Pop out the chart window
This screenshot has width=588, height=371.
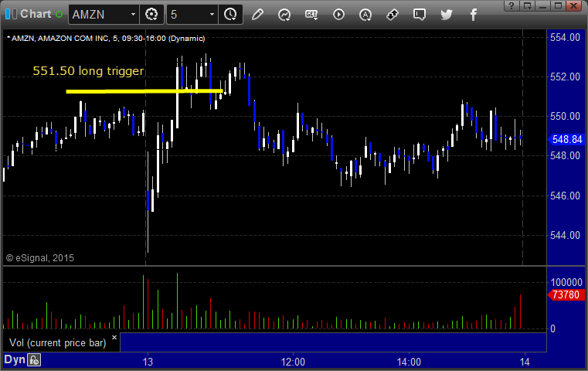(x=527, y=5)
